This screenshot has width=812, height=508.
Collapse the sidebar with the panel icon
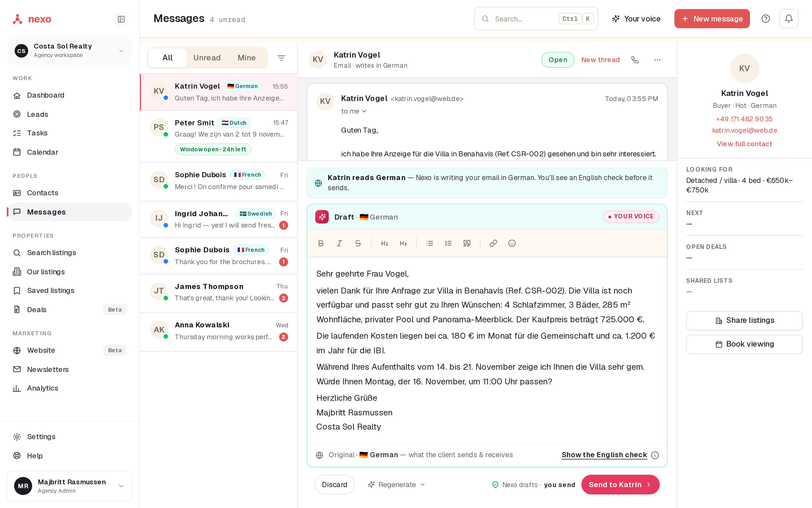pos(121,19)
